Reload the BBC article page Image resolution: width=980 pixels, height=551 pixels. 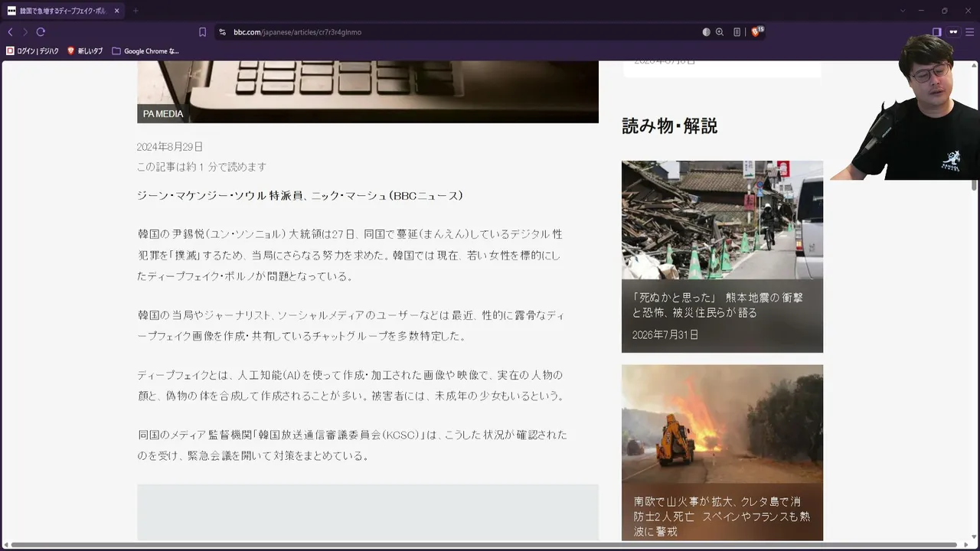pos(41,32)
